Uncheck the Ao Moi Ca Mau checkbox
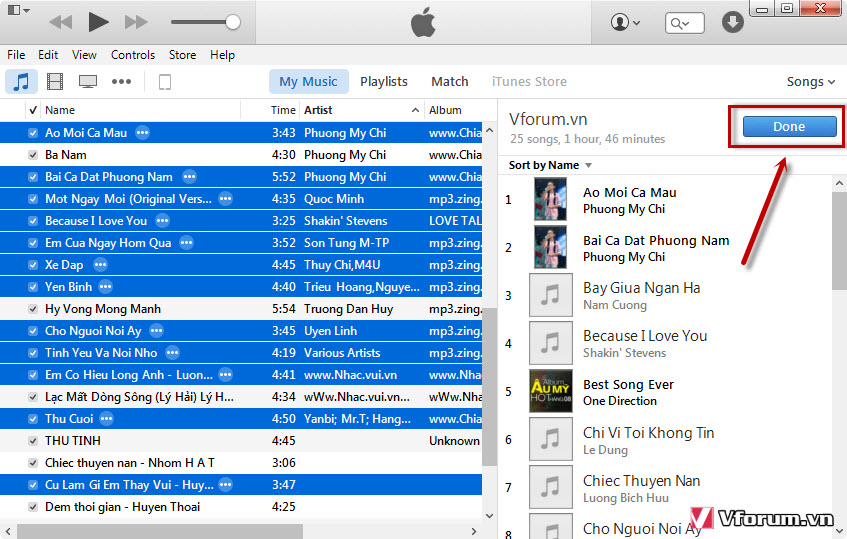The height and width of the screenshot is (539, 847). tap(33, 133)
